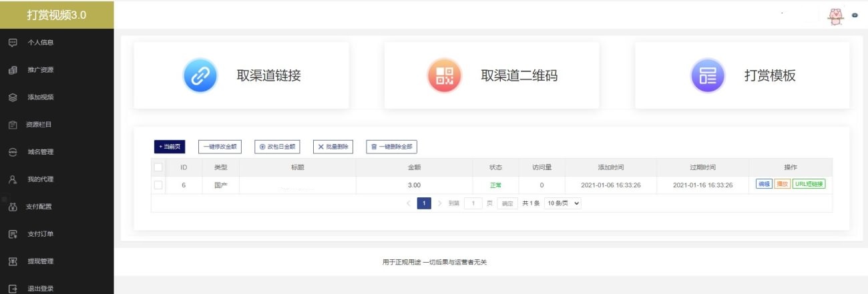Click the 2021-01-06 16:33:26 timestamp
This screenshot has width=868, height=294.
coord(611,185)
